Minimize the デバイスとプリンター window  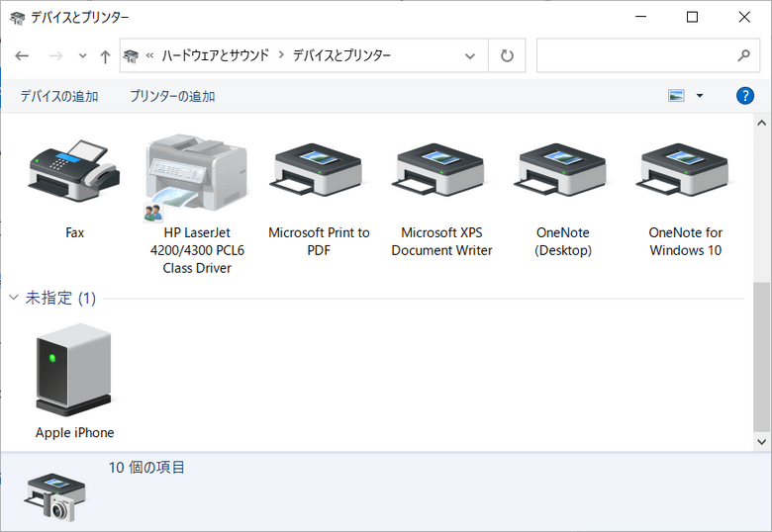(x=640, y=17)
